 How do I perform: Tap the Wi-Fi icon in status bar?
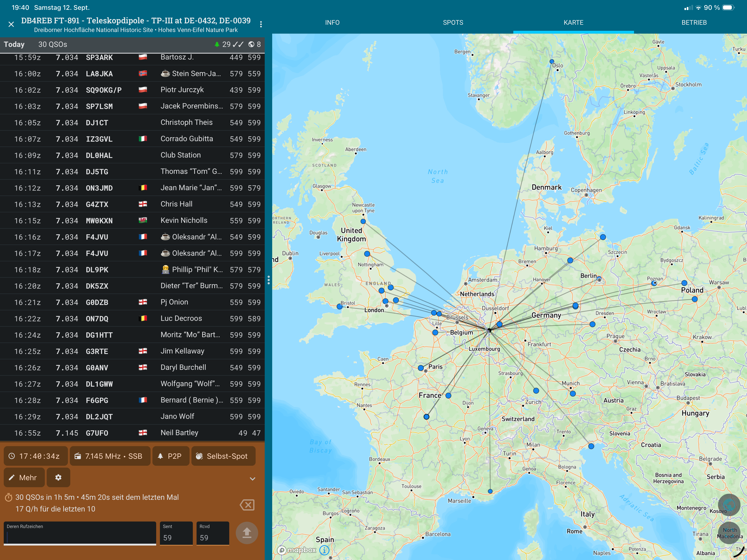[x=698, y=7]
